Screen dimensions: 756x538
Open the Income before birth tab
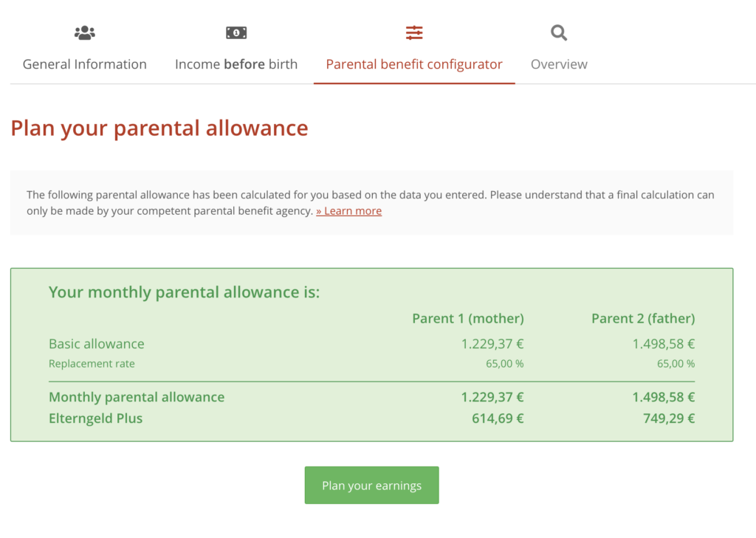[x=236, y=64]
